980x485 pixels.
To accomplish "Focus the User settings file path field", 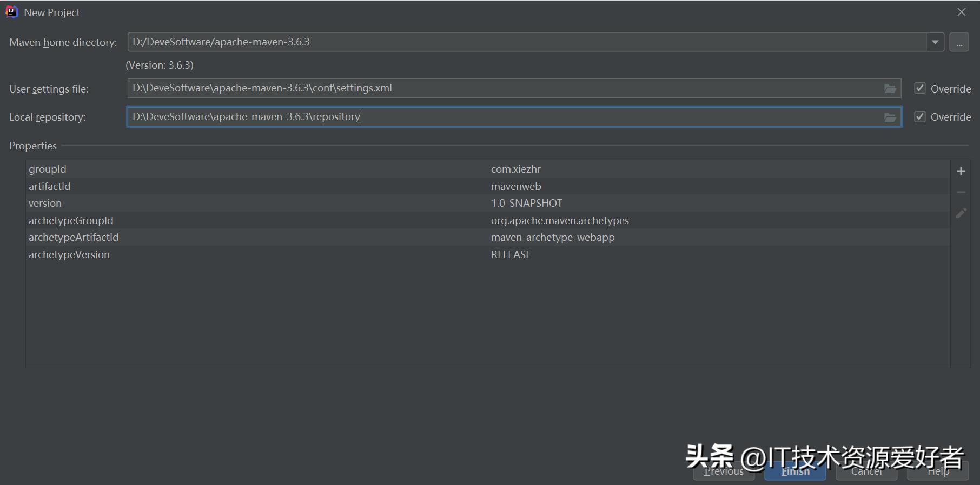I will (514, 88).
